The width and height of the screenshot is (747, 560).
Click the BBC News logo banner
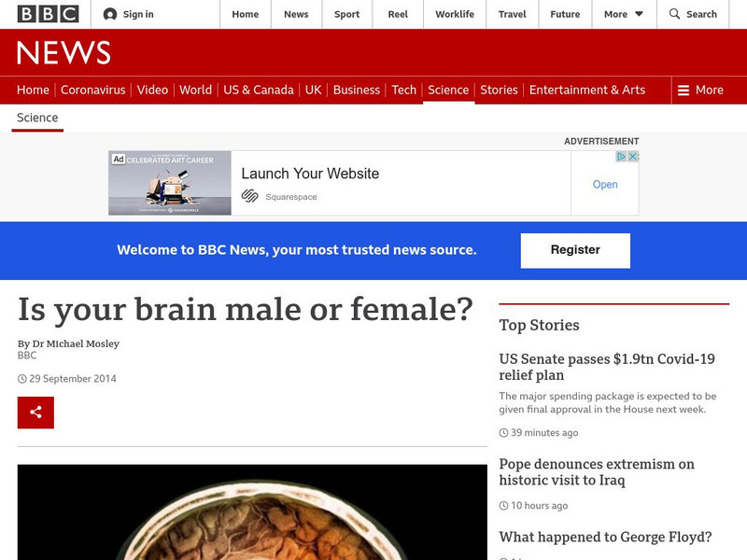63,53
